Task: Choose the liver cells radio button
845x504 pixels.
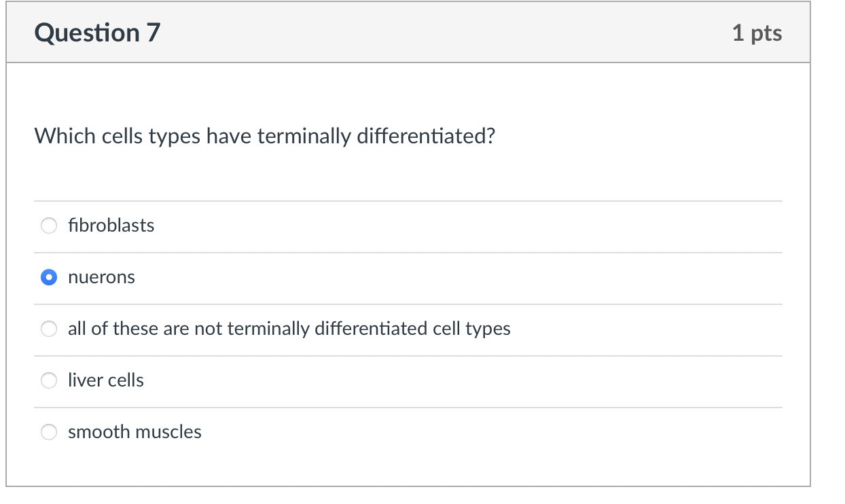Action: [49, 380]
